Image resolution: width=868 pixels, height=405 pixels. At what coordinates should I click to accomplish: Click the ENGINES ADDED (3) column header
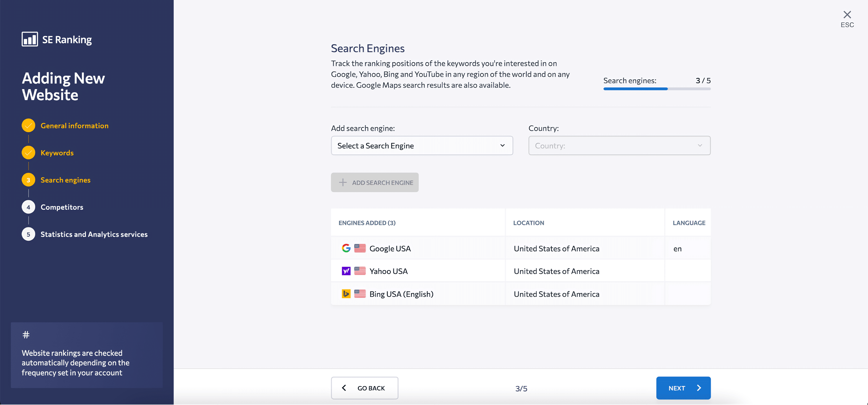367,223
